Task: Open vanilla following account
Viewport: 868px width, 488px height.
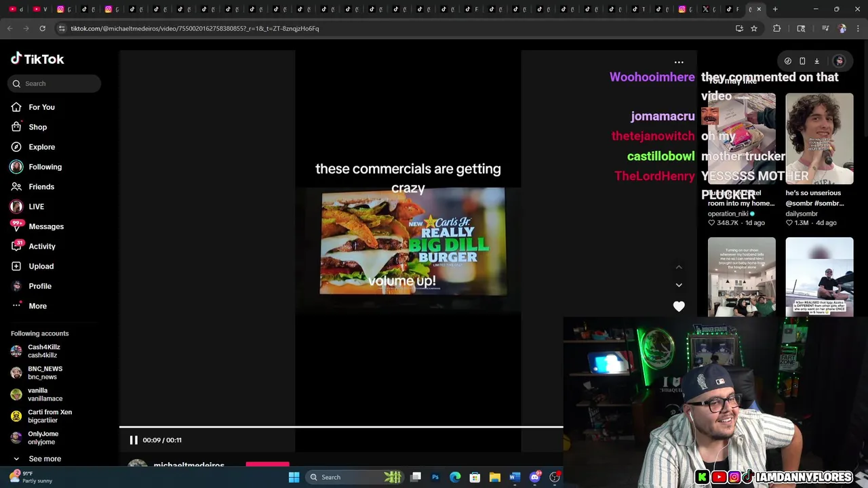Action: 45,394
